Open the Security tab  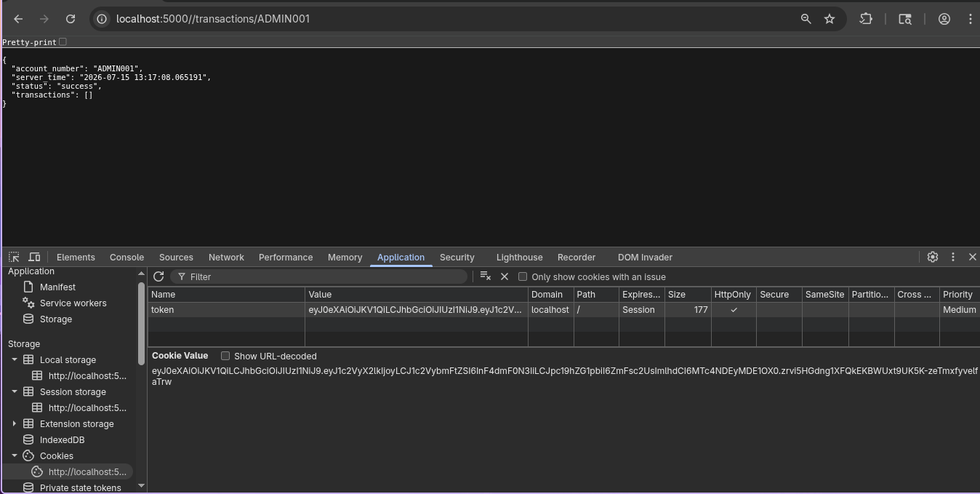pyautogui.click(x=457, y=257)
